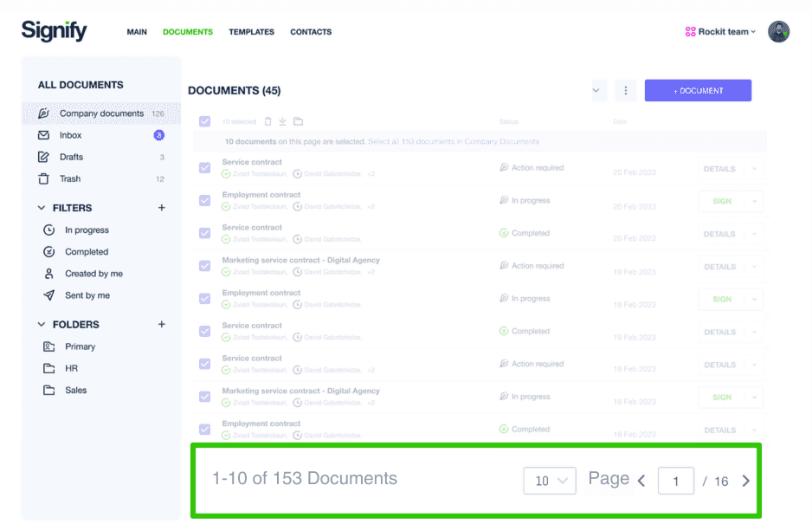Open DETAILS for the Marketing contract needing action
Screen dimensions: 812x524
[x=720, y=267]
